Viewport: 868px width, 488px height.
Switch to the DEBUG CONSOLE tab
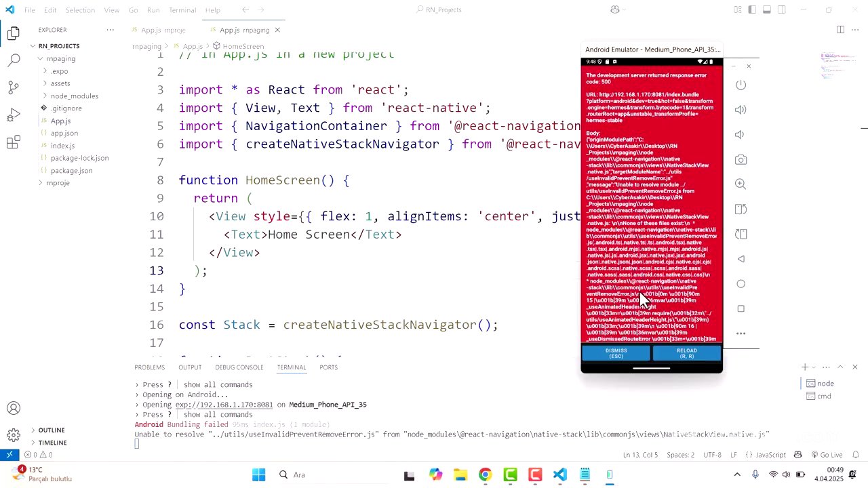coord(239,367)
